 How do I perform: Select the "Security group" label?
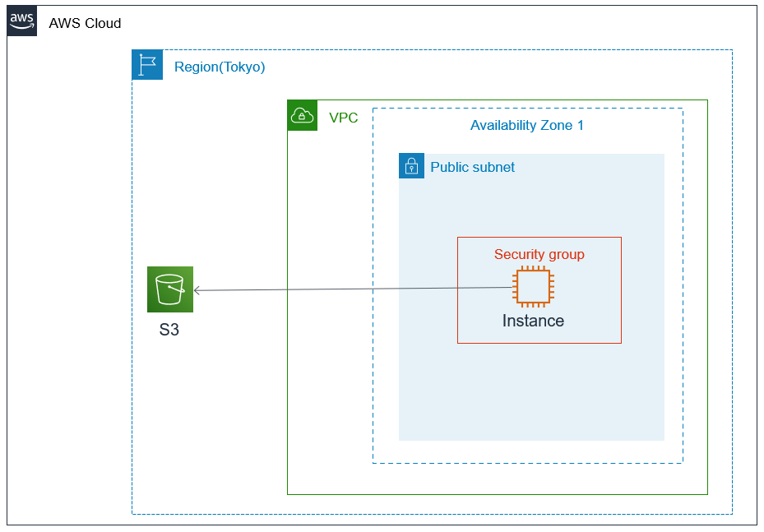tap(539, 254)
